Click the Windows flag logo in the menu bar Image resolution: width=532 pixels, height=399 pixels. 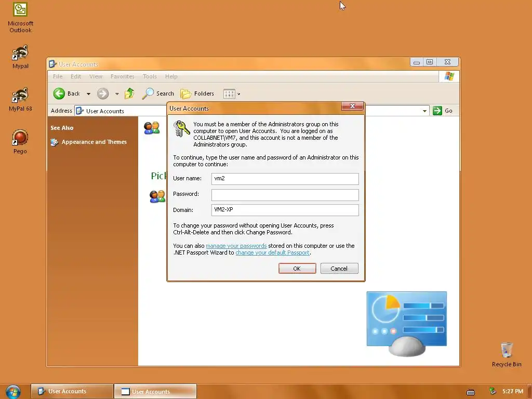pyautogui.click(x=449, y=76)
